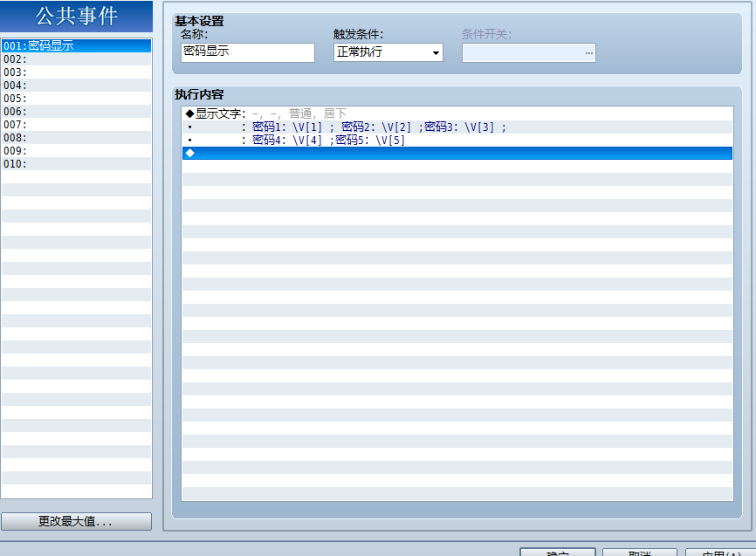The height and width of the screenshot is (556, 756).
Task: Open the 触发条件 trigger dropdown
Action: click(x=388, y=52)
